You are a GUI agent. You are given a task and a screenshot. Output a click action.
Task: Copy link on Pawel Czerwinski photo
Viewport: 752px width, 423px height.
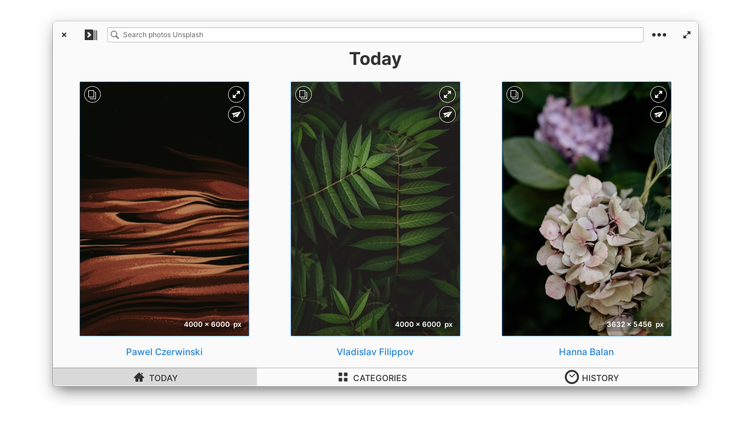[x=93, y=94]
